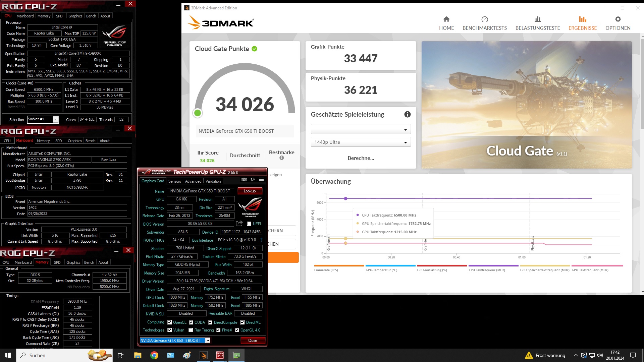
Task: Toggle the OpenGL 4.6 checkbox in GPU-Z
Action: (237, 330)
